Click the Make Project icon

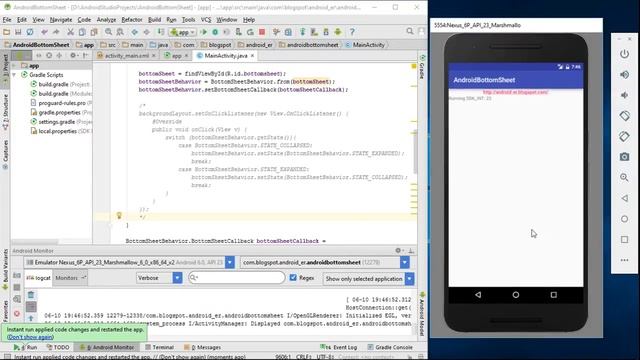(161, 32)
